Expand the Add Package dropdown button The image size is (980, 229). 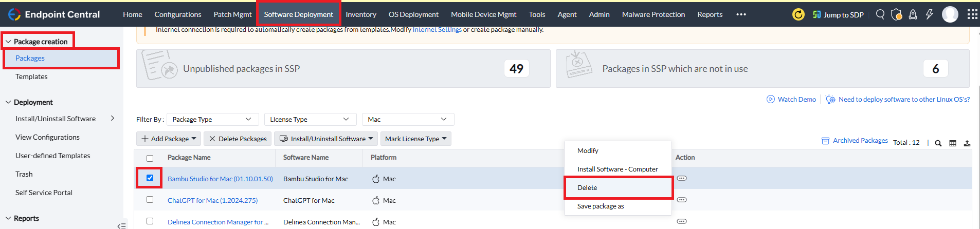169,139
